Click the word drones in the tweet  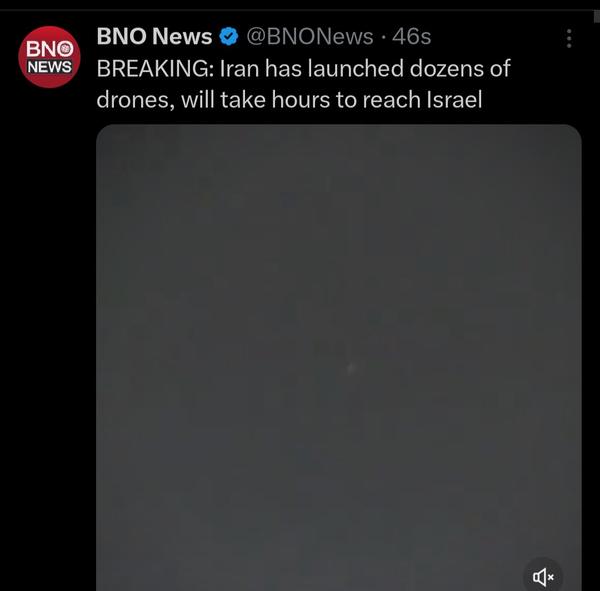pos(135,100)
